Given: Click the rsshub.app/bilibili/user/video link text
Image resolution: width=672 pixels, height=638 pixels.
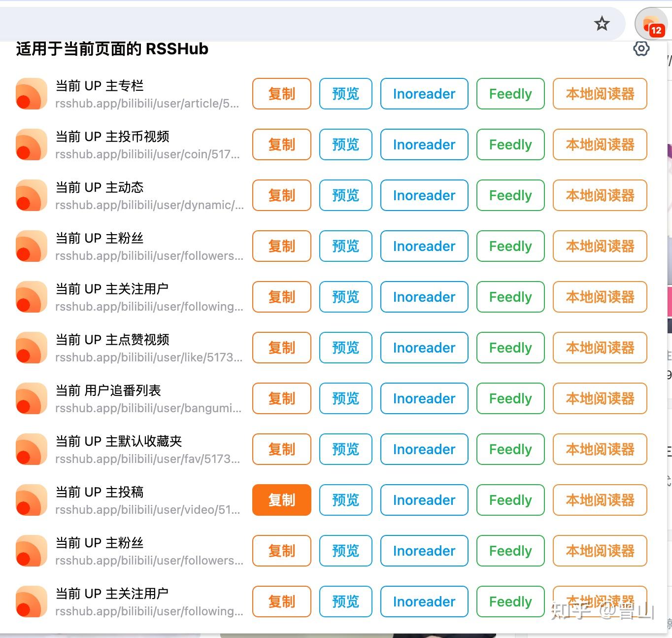Looking at the screenshot, I should (148, 510).
